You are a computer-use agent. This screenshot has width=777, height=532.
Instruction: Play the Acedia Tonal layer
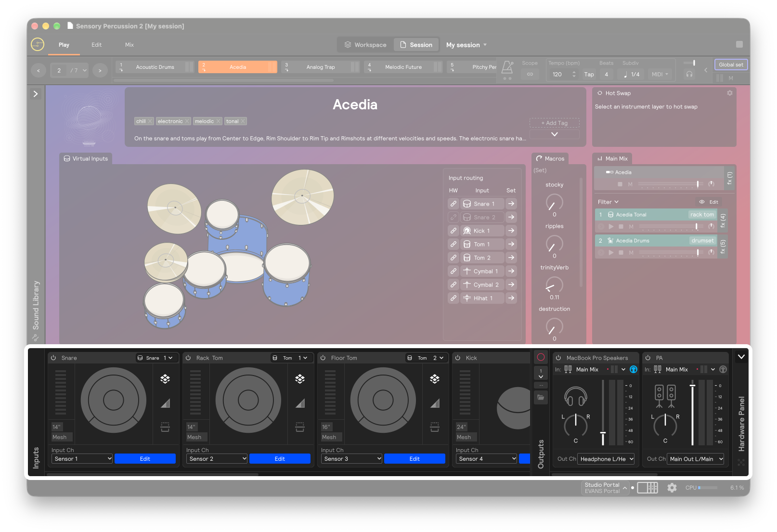coord(611,226)
